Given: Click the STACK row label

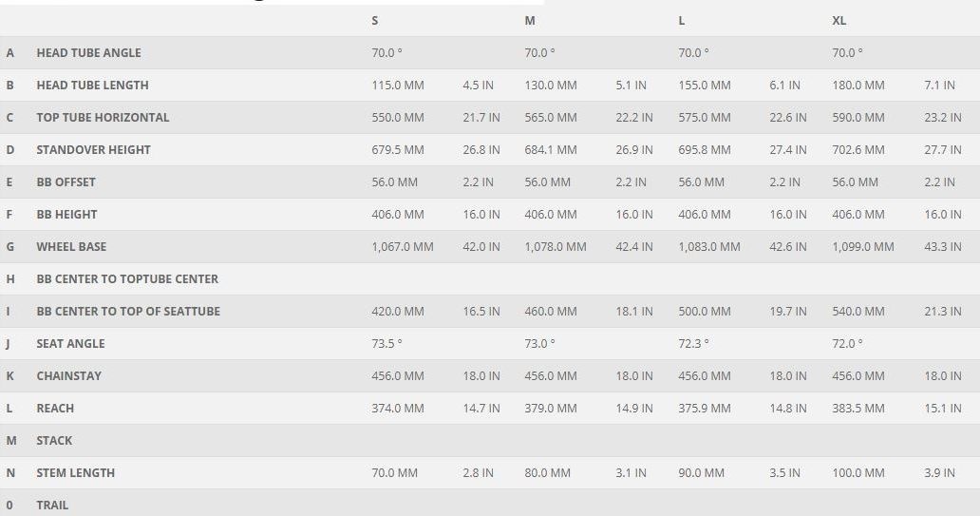Looking at the screenshot, I should (x=54, y=441).
